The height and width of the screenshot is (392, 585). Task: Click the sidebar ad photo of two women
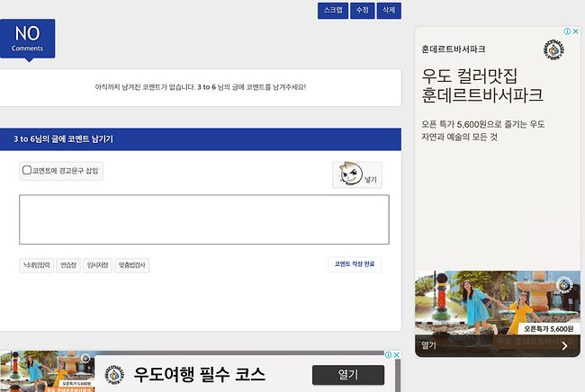coord(498,302)
